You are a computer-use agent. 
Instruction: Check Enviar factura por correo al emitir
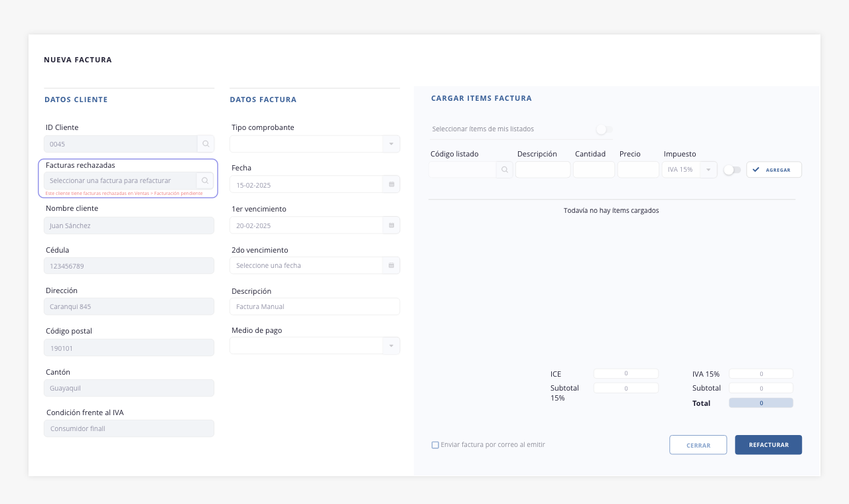[435, 445]
